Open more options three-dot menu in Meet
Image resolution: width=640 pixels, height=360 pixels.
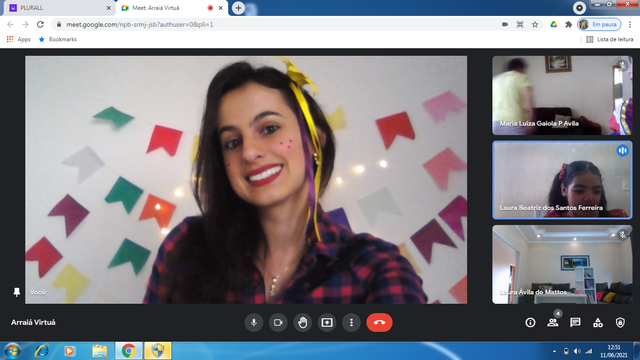tap(351, 322)
